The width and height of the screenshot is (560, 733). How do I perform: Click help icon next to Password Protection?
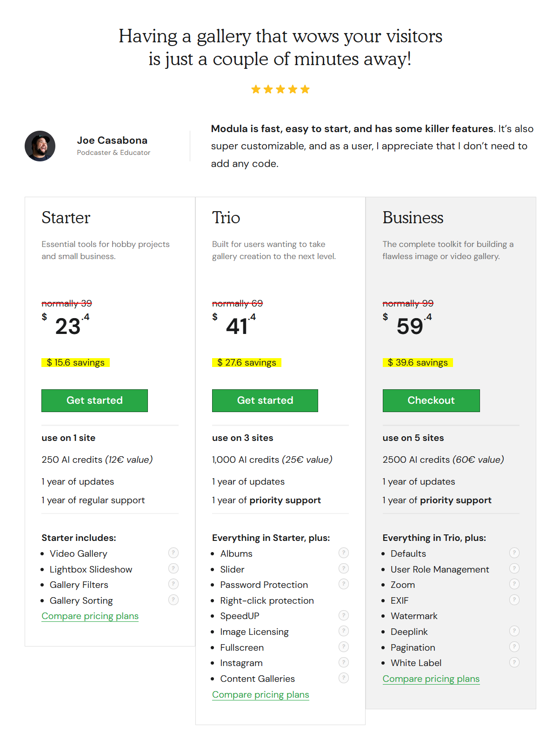[344, 584]
